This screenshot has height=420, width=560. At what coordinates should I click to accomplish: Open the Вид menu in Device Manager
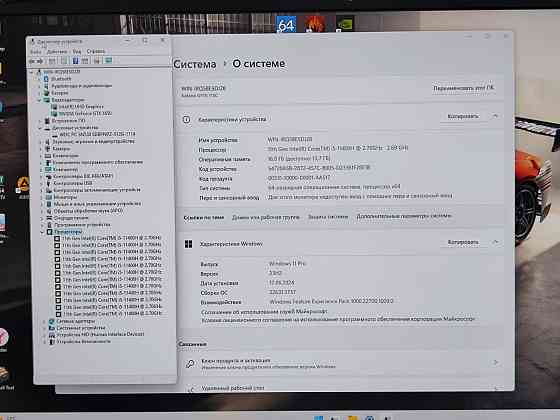coord(77,52)
